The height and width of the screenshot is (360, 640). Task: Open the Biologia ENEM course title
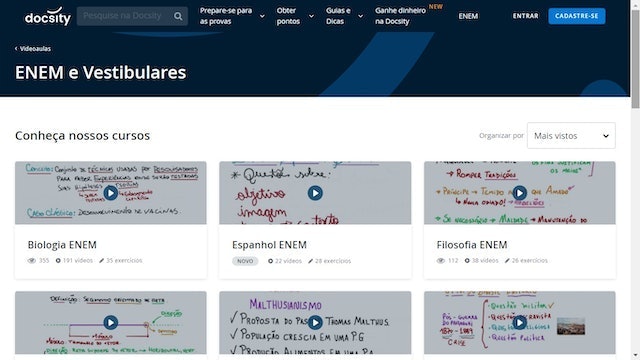coord(62,245)
